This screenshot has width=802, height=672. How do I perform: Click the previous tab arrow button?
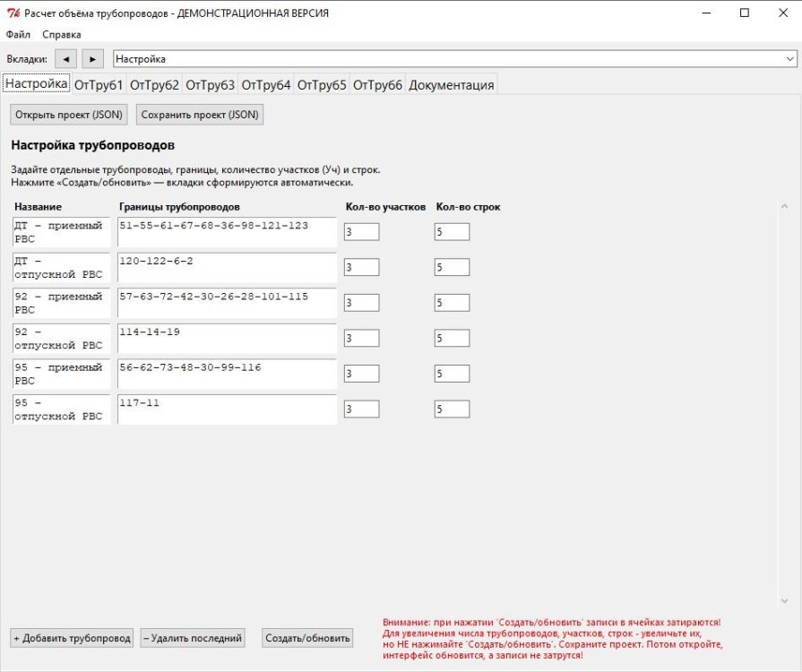pos(65,59)
